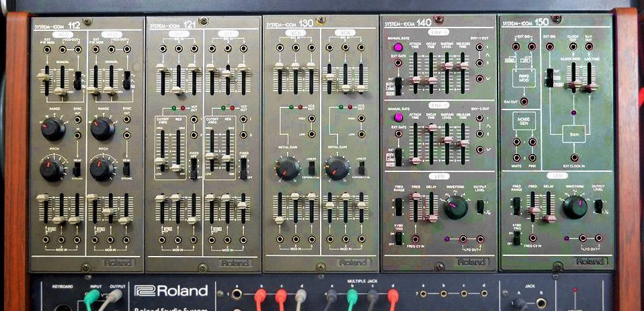The width and height of the screenshot is (644, 311).
Task: Click VCO-1 Ext PW Mod input jack
Action: coord(47,49)
